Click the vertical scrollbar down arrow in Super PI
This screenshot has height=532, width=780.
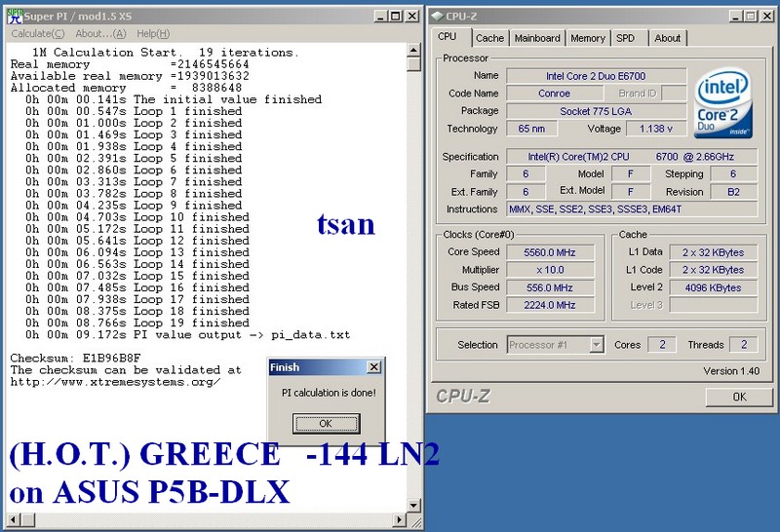point(413,506)
